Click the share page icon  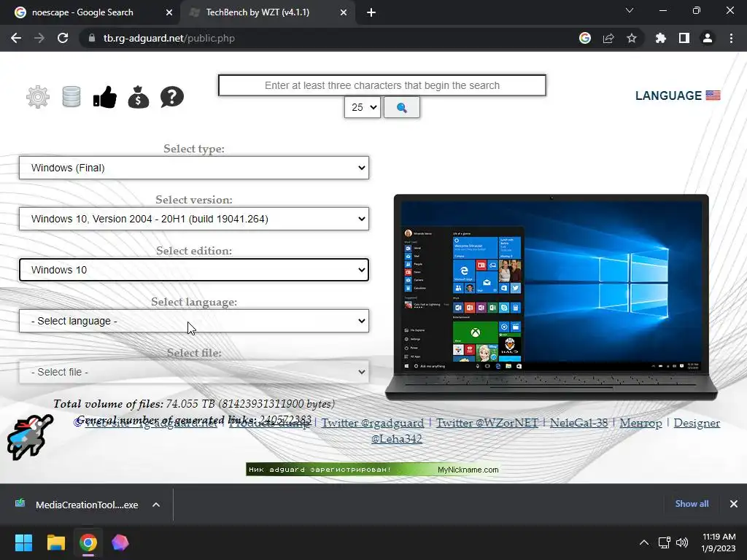(608, 38)
